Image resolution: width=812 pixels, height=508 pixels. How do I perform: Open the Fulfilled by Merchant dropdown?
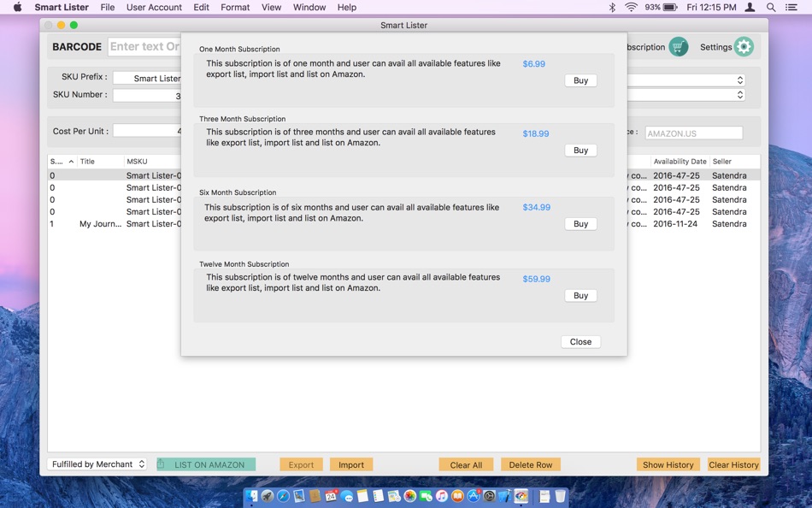[97, 464]
